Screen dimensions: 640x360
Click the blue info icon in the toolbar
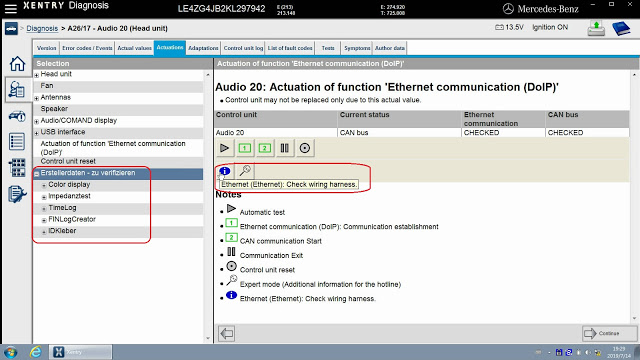click(x=224, y=171)
